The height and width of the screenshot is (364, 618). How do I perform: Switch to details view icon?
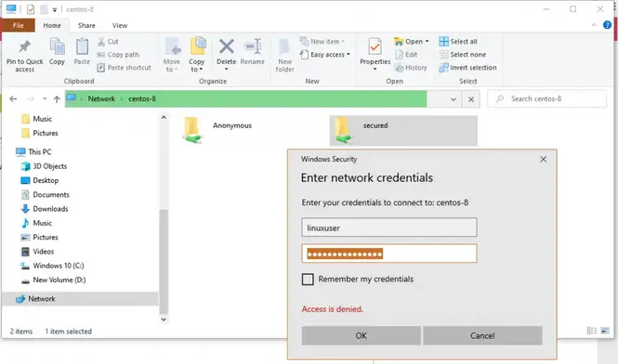tap(592, 331)
